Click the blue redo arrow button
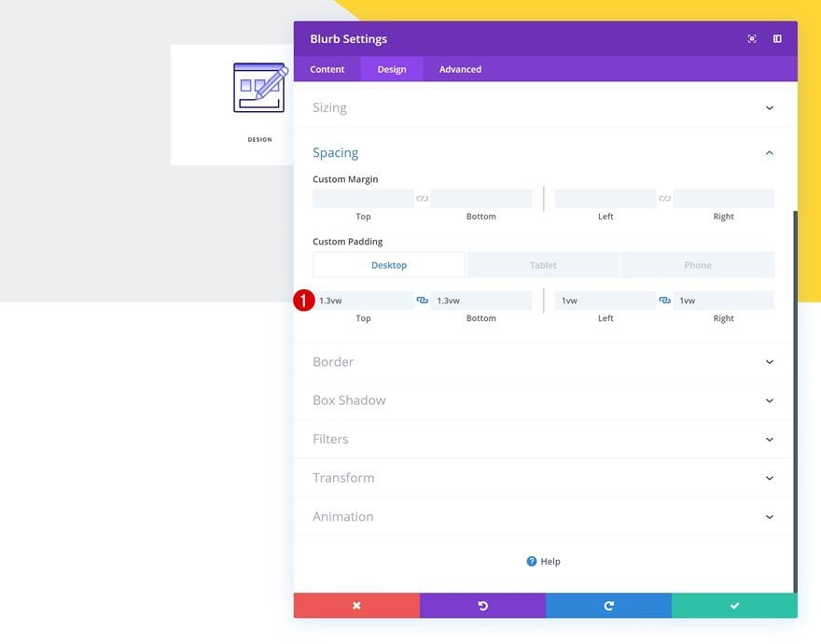The image size is (821, 644). point(608,605)
